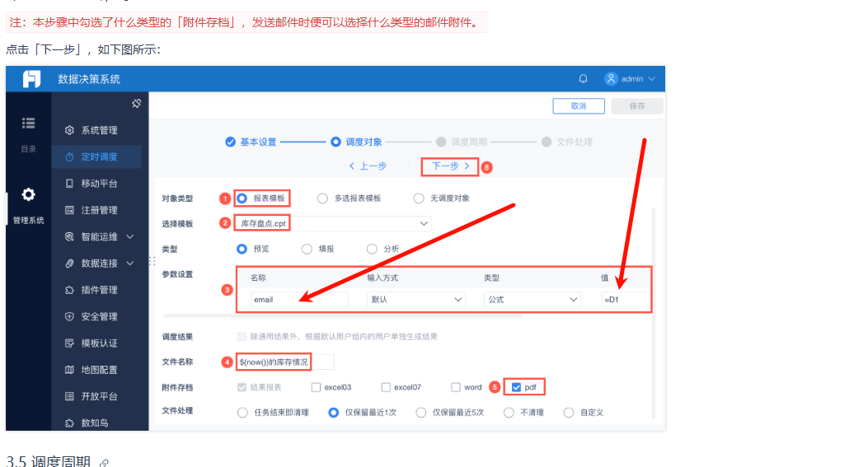
Task: Open the 库存盘点.cpt template dropdown
Action: [333, 223]
